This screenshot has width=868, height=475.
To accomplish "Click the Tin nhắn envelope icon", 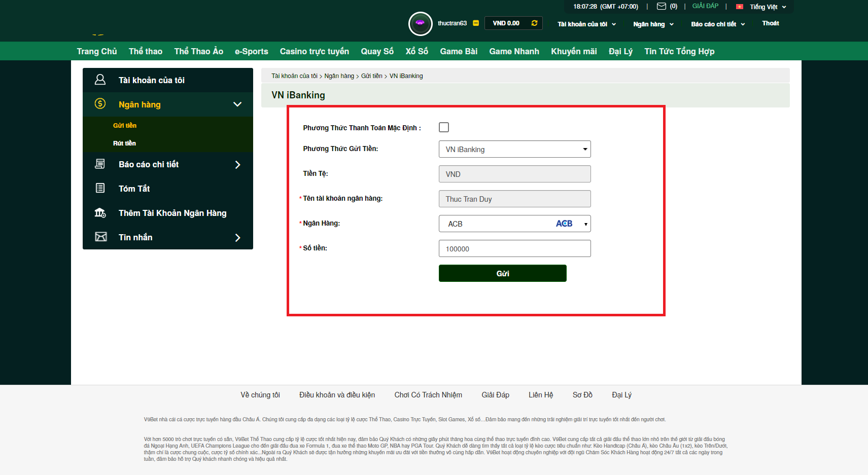I will [101, 237].
